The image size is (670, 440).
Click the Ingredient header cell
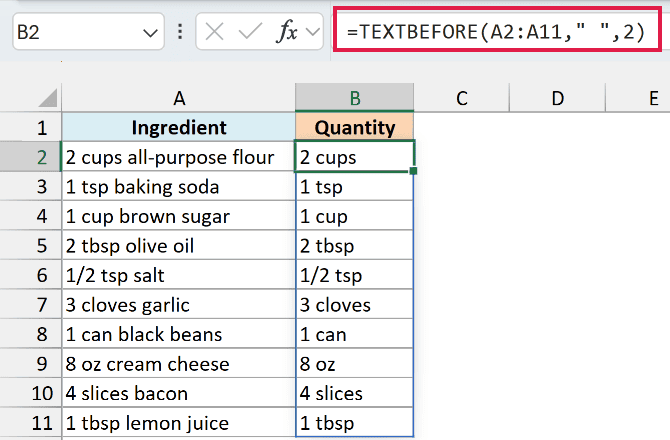[x=179, y=127]
